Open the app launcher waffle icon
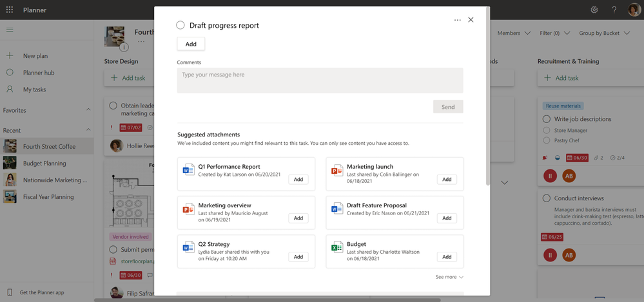Viewport: 644px width, 302px height. pyautogui.click(x=10, y=10)
